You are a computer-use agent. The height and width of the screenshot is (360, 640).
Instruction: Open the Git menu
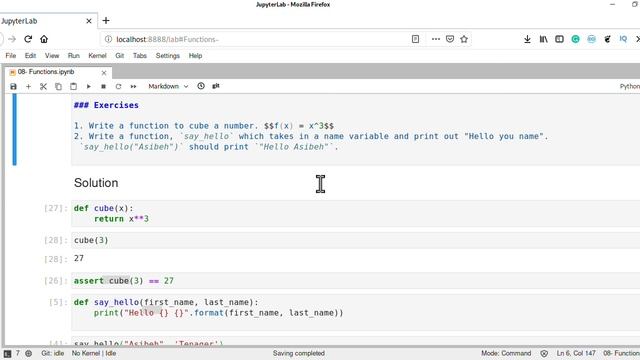point(120,56)
